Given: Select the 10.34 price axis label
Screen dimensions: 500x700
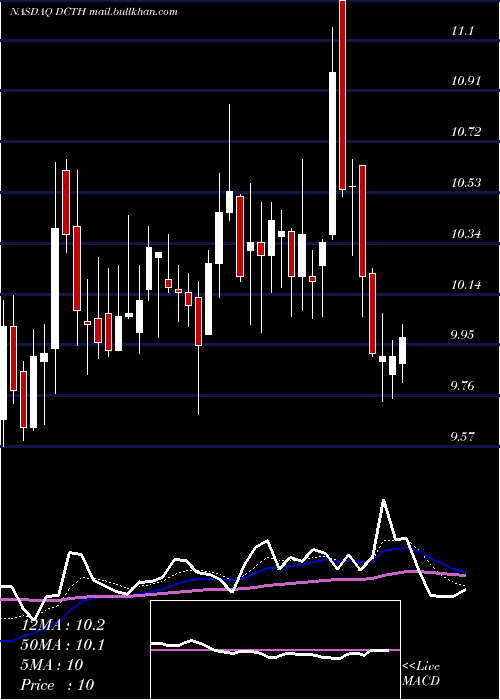Looking at the screenshot, I should click(466, 234).
